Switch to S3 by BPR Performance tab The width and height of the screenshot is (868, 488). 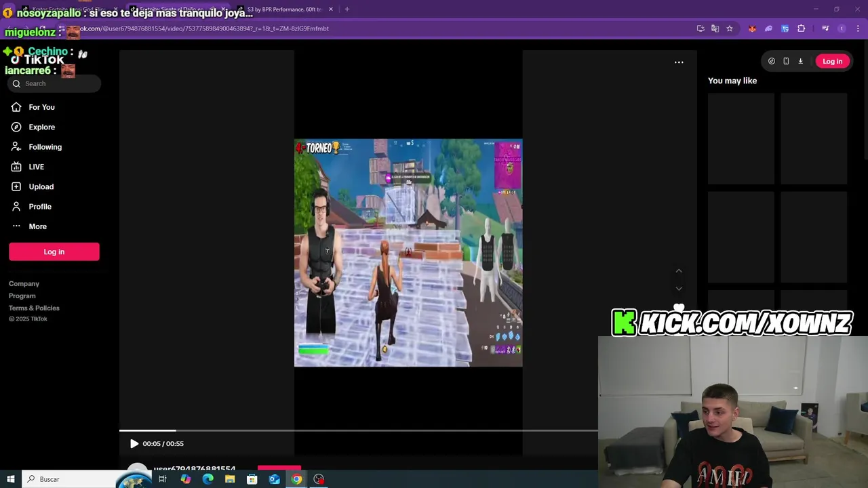285,9
